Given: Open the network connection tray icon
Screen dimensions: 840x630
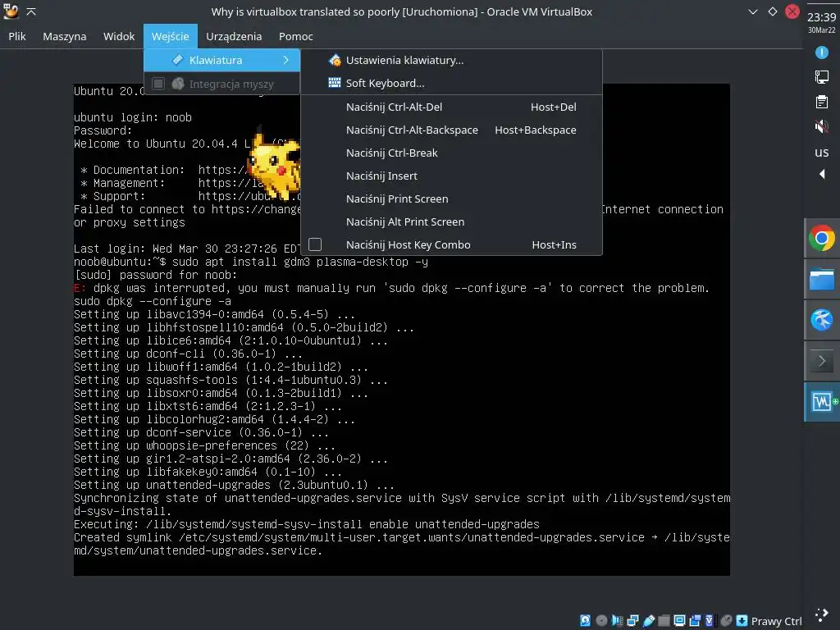Looking at the screenshot, I should pos(821,77).
